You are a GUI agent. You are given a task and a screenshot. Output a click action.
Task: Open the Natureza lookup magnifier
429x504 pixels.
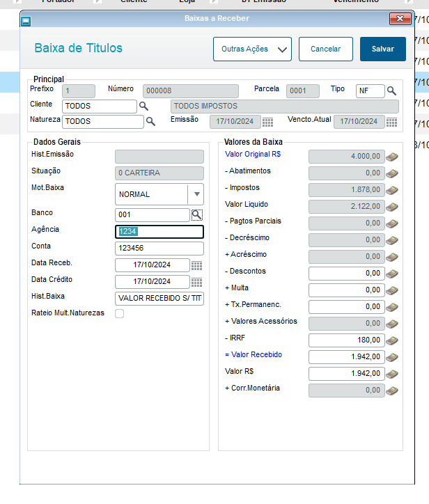click(x=150, y=122)
